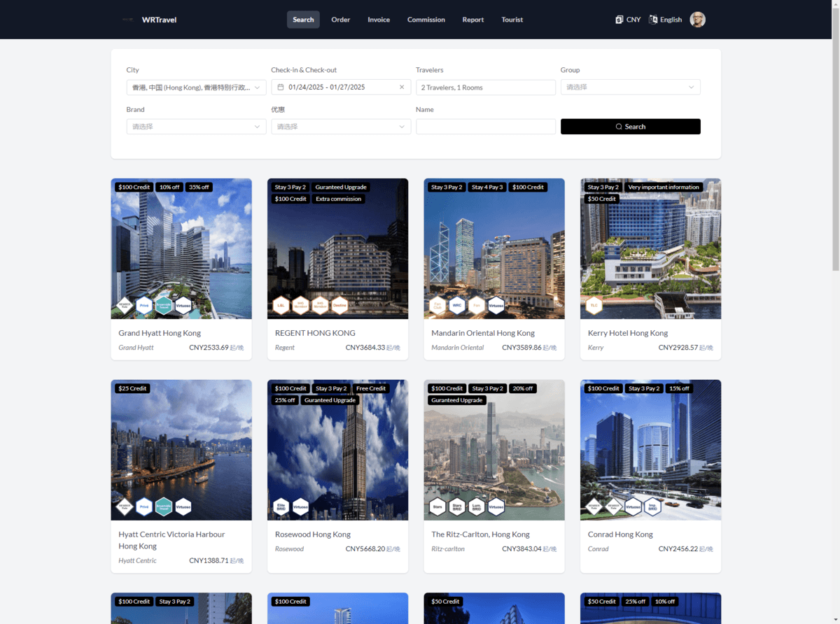840x624 pixels.
Task: Type a hotel name in the Name field
Action: click(486, 126)
